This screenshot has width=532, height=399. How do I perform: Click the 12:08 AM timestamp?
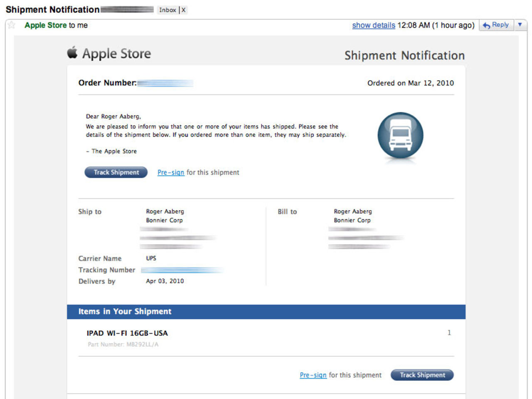pos(413,25)
